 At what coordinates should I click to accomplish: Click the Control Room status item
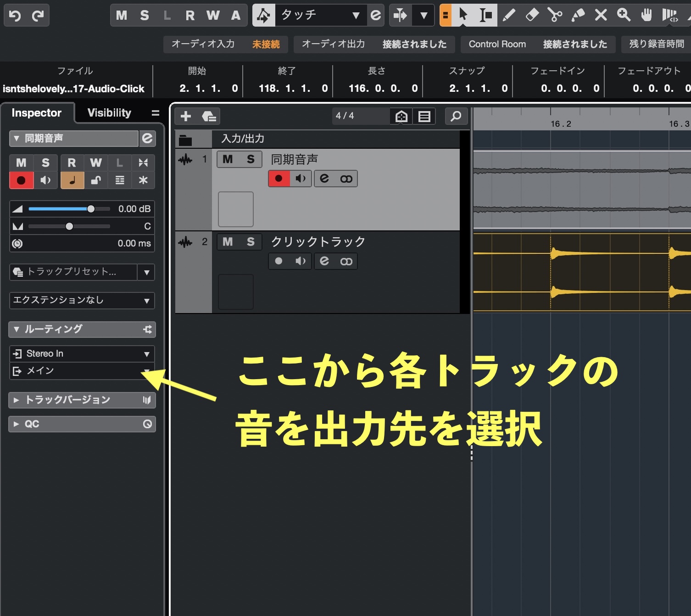click(538, 44)
